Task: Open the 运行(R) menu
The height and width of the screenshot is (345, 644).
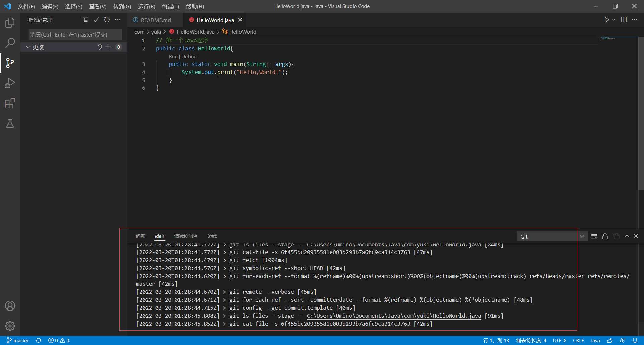Action: point(147,6)
